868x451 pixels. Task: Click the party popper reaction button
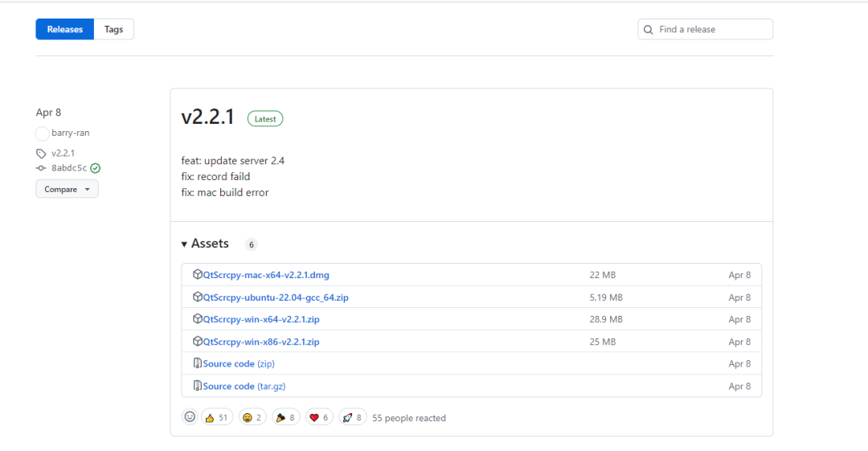(285, 417)
